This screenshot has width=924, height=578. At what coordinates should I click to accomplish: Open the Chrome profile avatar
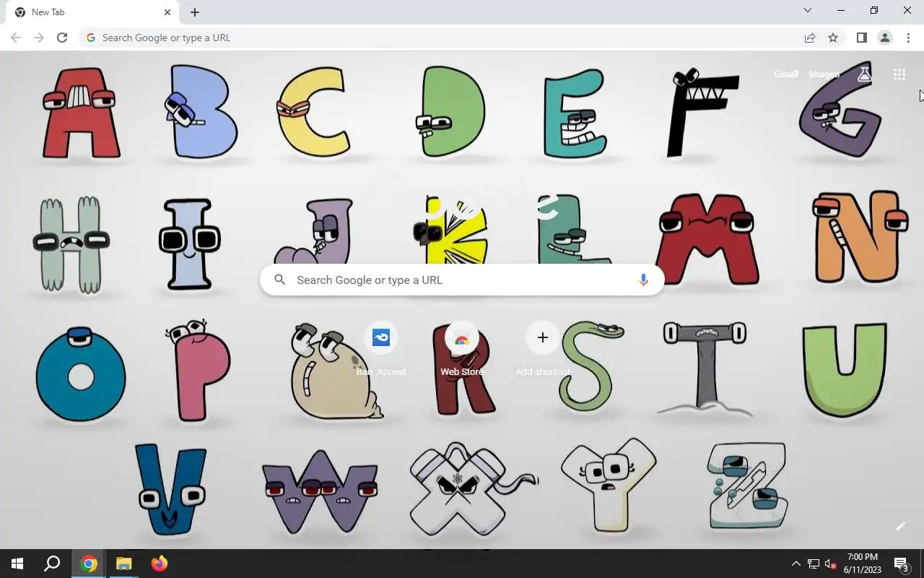tap(885, 38)
